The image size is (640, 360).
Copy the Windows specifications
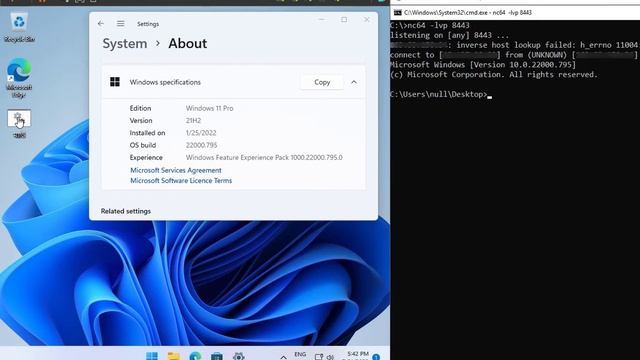[x=322, y=82]
